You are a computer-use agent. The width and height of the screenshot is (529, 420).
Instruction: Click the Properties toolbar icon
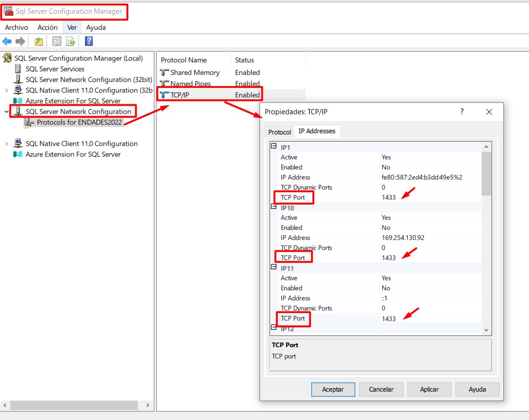(56, 41)
